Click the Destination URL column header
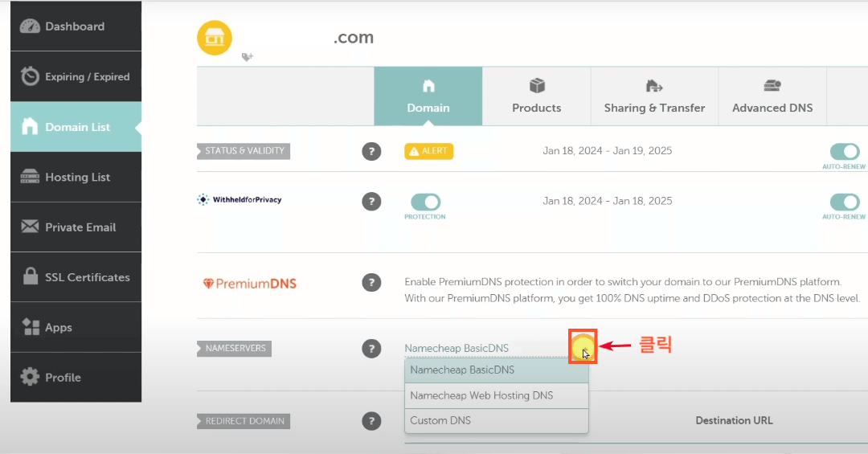The image size is (868, 454). tap(734, 420)
